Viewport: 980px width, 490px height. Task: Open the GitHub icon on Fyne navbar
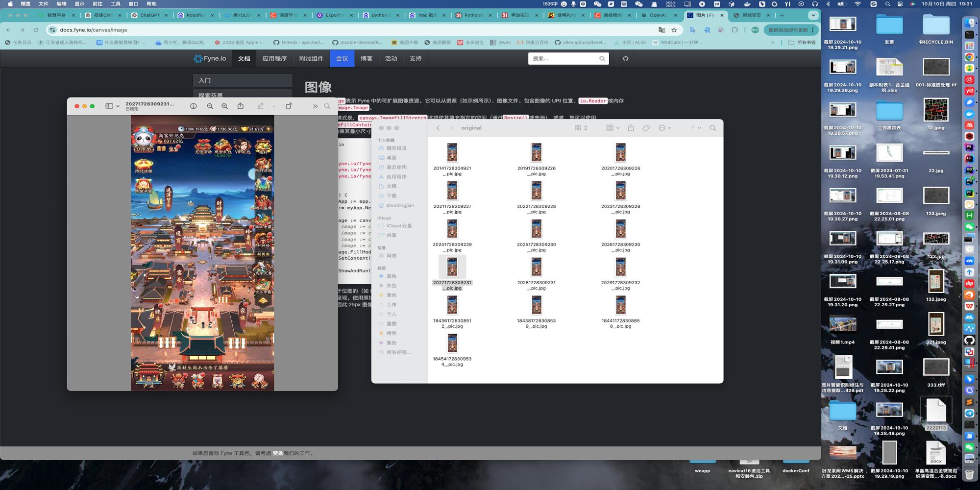(x=626, y=59)
